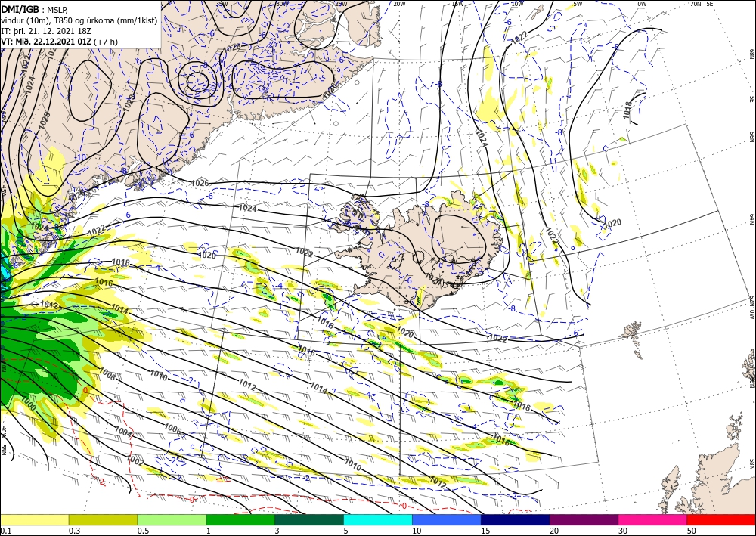
Task: Click the '70N' latitude label
Action: [x=696, y=3]
